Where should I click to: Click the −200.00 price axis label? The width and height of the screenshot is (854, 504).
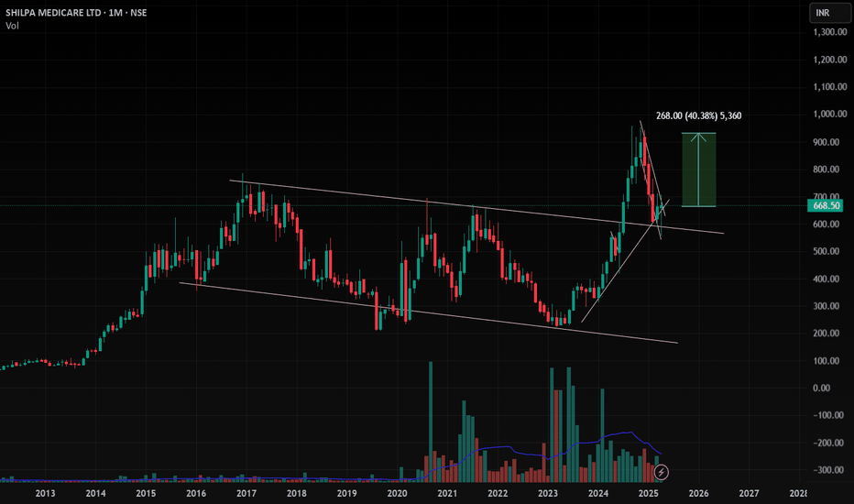coord(827,443)
